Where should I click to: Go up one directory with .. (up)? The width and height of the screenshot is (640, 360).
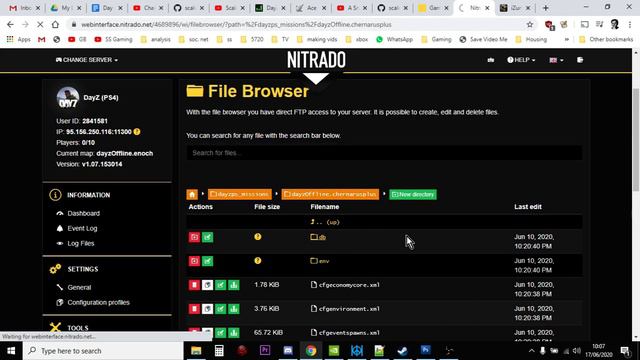click(x=325, y=222)
